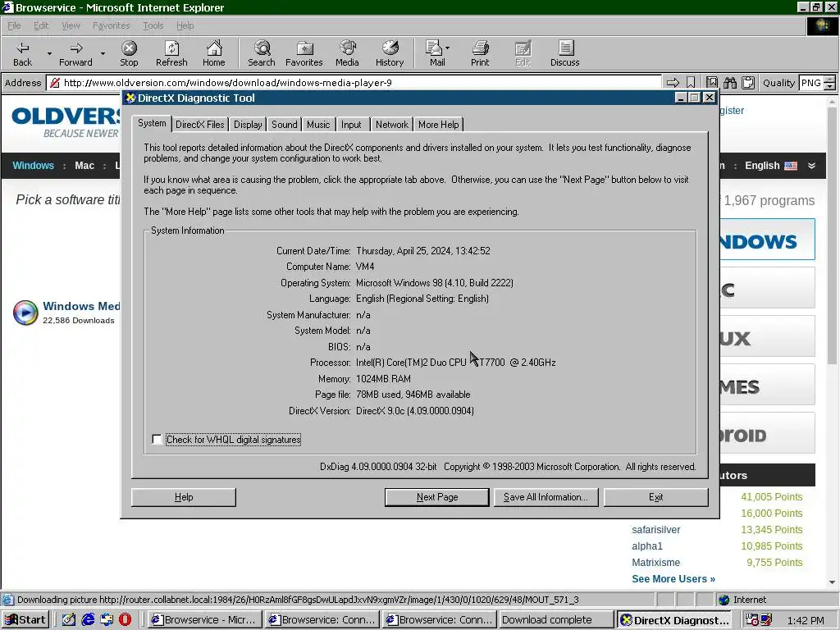The width and height of the screenshot is (840, 630).
Task: Click the bookmark ribbon icon
Action: pyautogui.click(x=691, y=83)
